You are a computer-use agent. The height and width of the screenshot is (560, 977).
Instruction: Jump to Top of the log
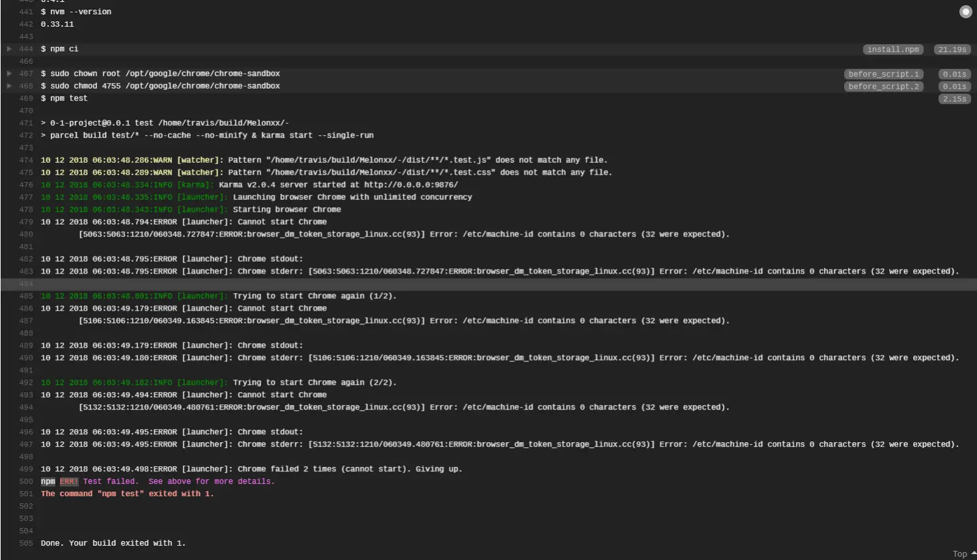pyautogui.click(x=964, y=553)
